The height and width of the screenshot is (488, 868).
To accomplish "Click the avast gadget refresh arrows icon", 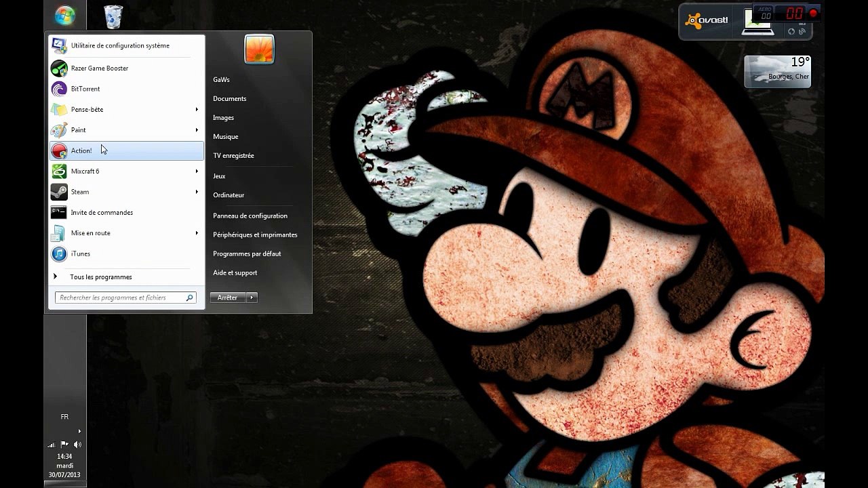I will 791,31.
